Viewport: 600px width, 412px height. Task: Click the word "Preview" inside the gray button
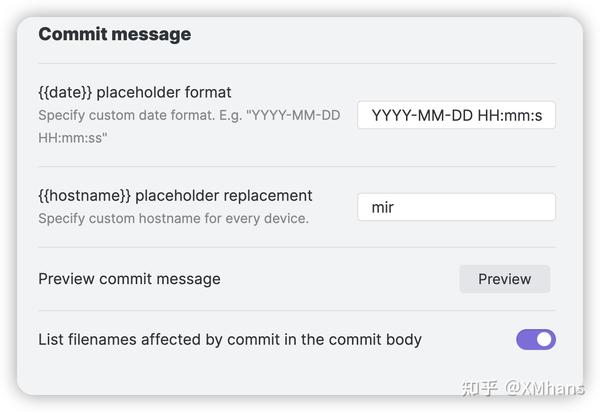(x=504, y=279)
